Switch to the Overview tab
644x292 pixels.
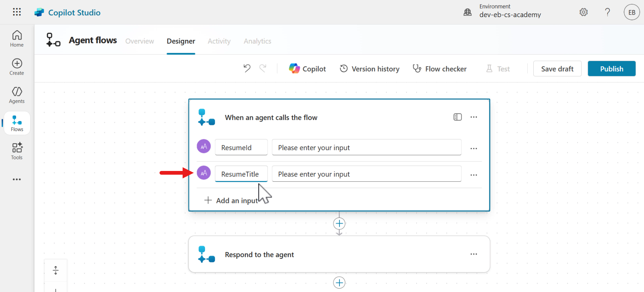pos(139,41)
